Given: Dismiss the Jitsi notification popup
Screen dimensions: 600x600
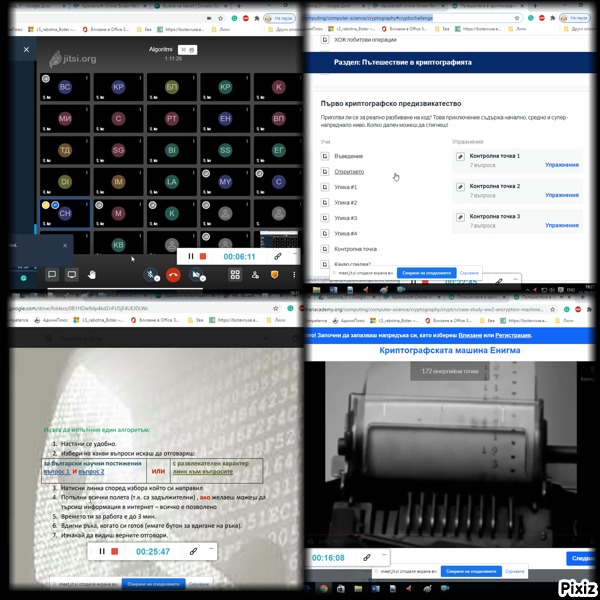Looking at the screenshot, I should click(x=65, y=245).
